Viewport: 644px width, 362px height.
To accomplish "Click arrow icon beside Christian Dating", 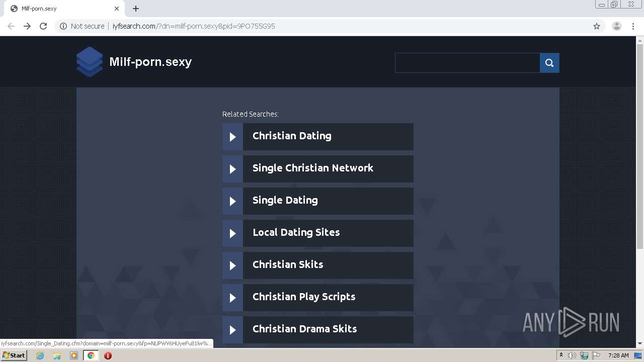I will tap(232, 137).
